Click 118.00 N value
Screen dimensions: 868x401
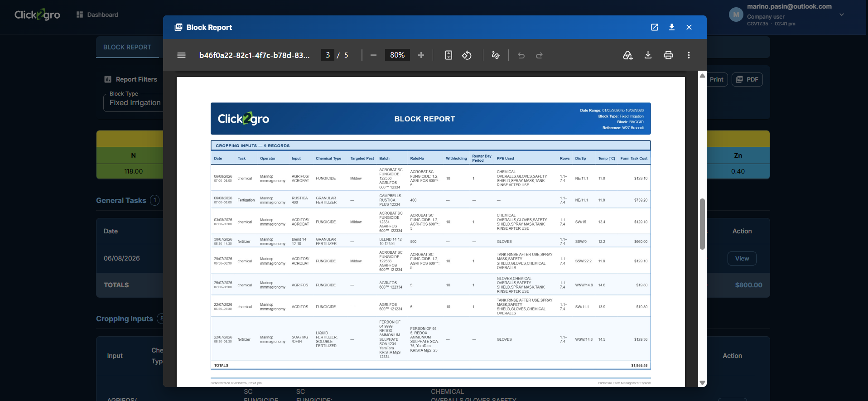point(133,171)
